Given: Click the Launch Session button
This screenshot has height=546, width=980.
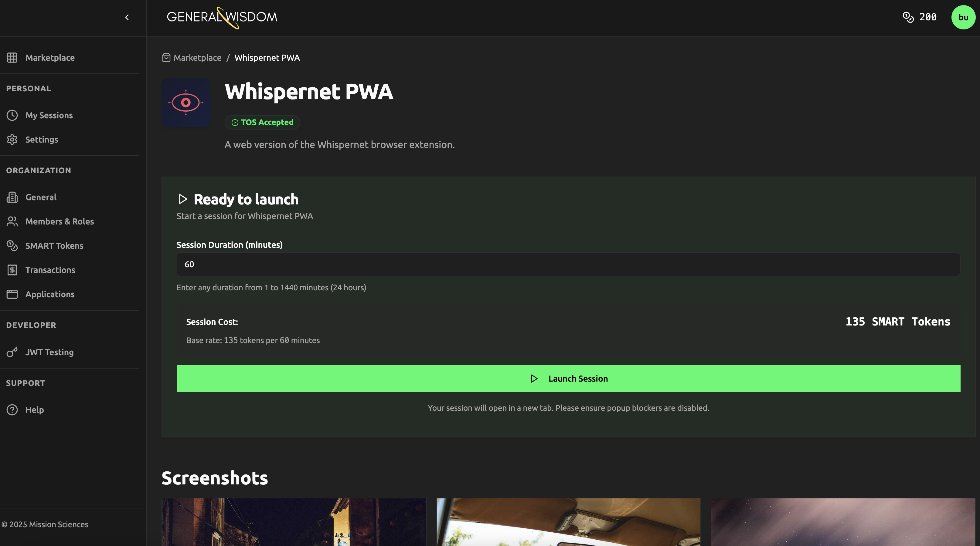Looking at the screenshot, I should 568,379.
